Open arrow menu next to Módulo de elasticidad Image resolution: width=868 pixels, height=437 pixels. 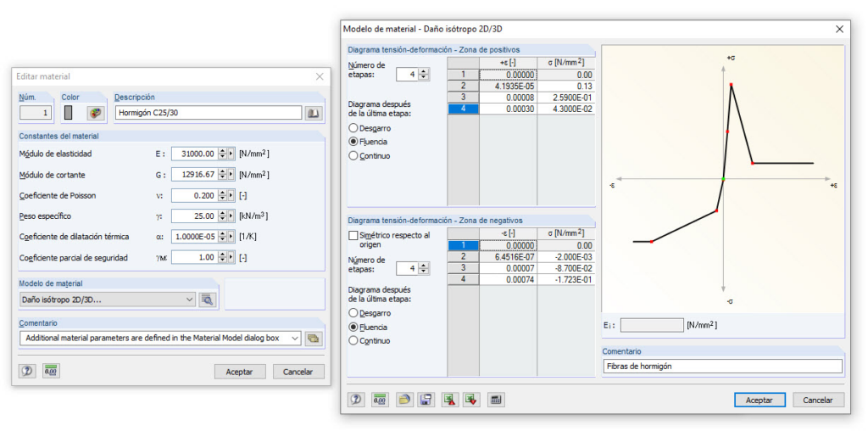[231, 154]
